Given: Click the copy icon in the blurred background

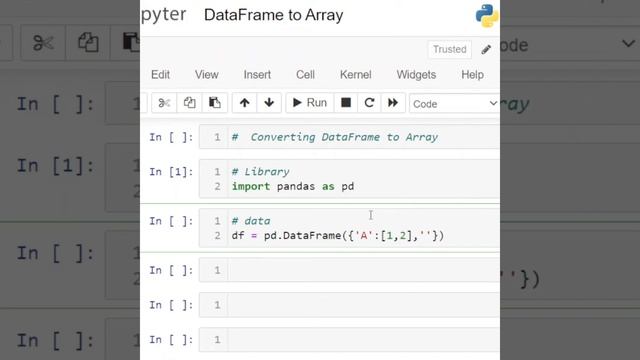Looking at the screenshot, I should 88,42.
